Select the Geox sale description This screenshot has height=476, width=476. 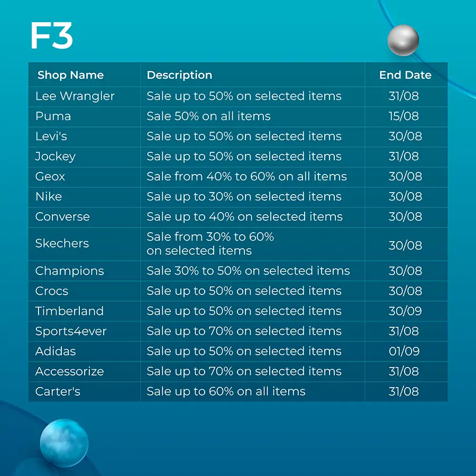[246, 176]
